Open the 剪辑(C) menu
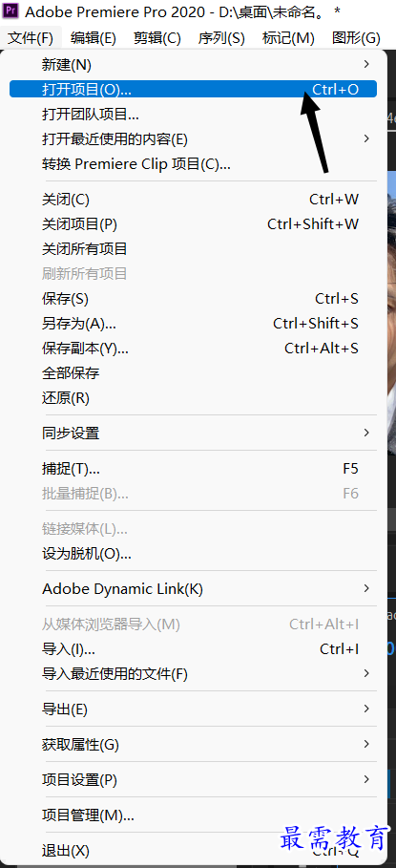This screenshot has height=868, width=396. coord(157,38)
